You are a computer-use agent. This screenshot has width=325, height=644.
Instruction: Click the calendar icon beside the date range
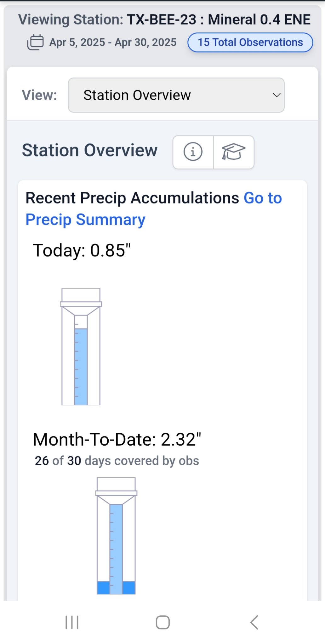(35, 42)
